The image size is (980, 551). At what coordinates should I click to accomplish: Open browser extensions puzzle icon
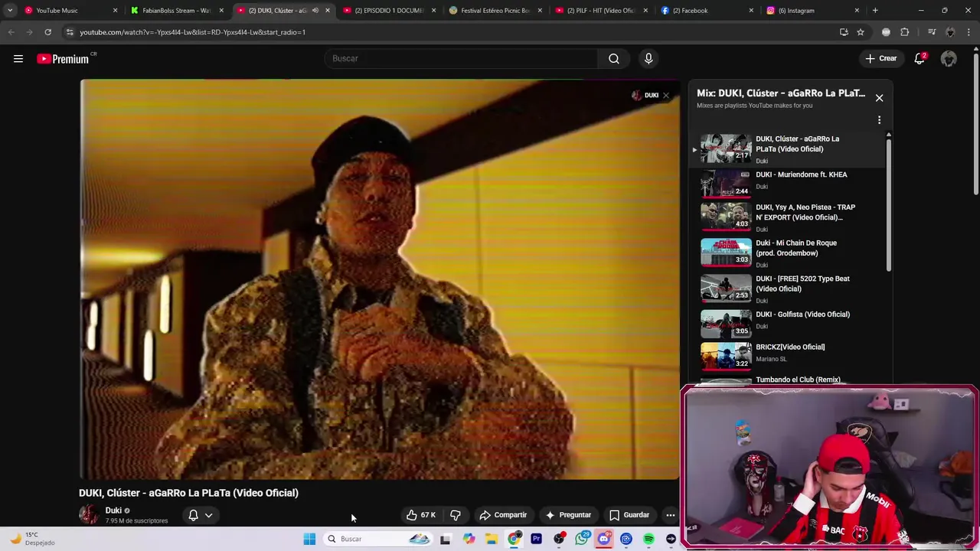click(904, 32)
